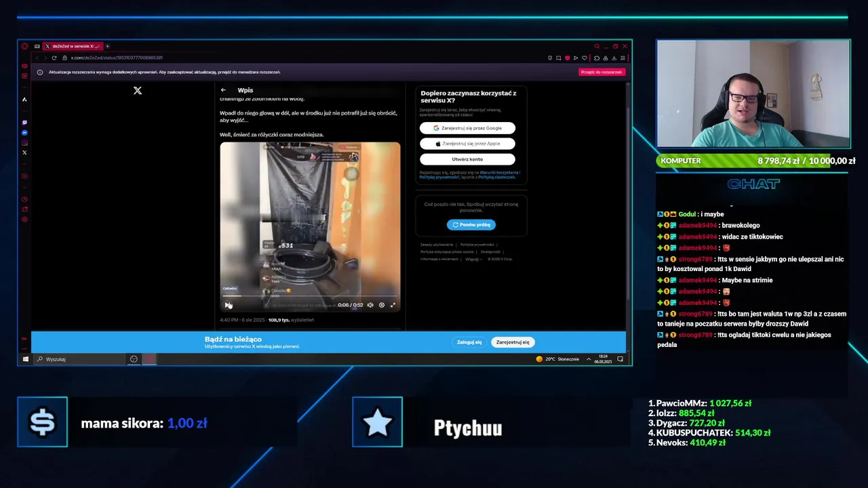Image resolution: width=868 pixels, height=488 pixels.
Task: Click the heart bookmark icon in toolbar
Action: [584, 58]
